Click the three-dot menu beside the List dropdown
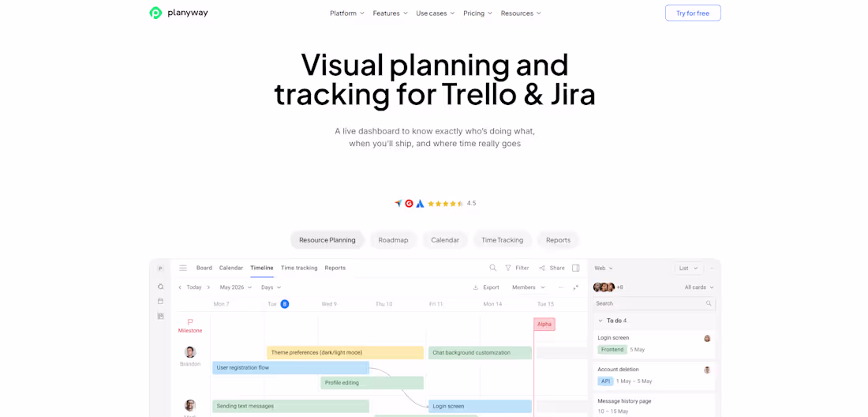868x417 pixels. (x=712, y=268)
